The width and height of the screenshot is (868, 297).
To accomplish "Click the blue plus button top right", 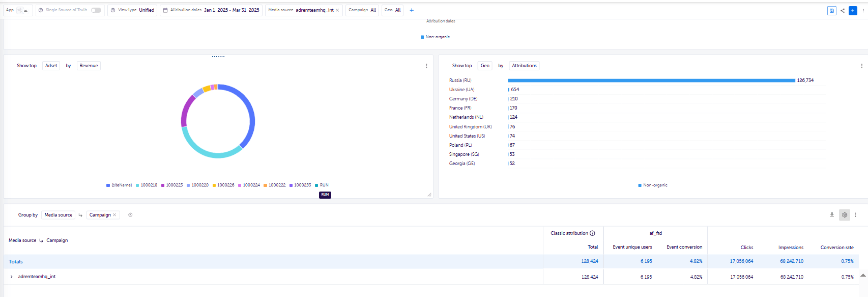I will [x=853, y=11].
